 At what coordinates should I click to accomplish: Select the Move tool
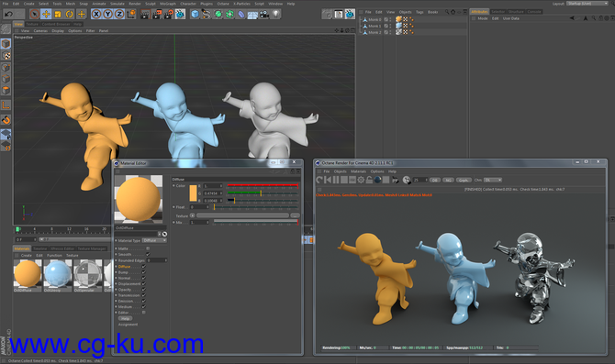click(x=46, y=14)
